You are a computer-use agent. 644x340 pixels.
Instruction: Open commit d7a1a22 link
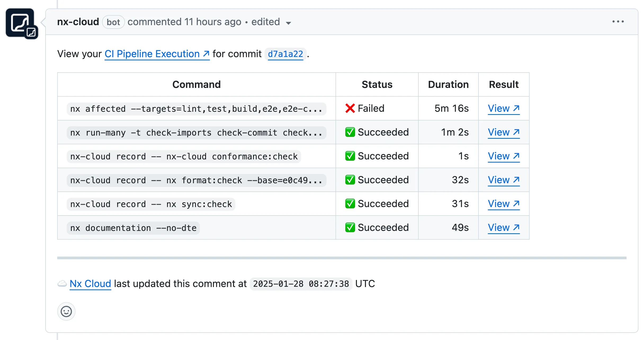pyautogui.click(x=285, y=54)
